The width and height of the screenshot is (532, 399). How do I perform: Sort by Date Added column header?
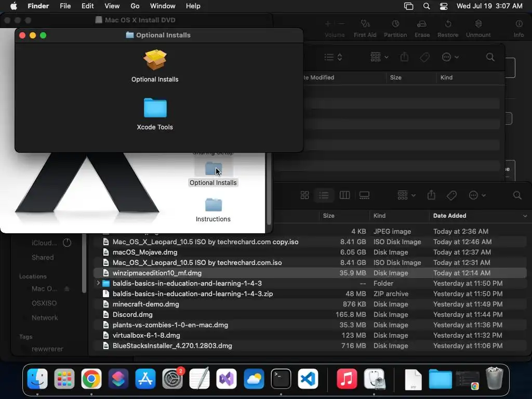449,216
